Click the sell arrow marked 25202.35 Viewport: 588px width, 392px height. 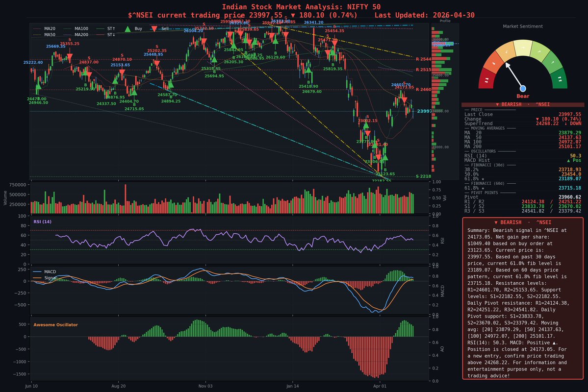(157, 64)
